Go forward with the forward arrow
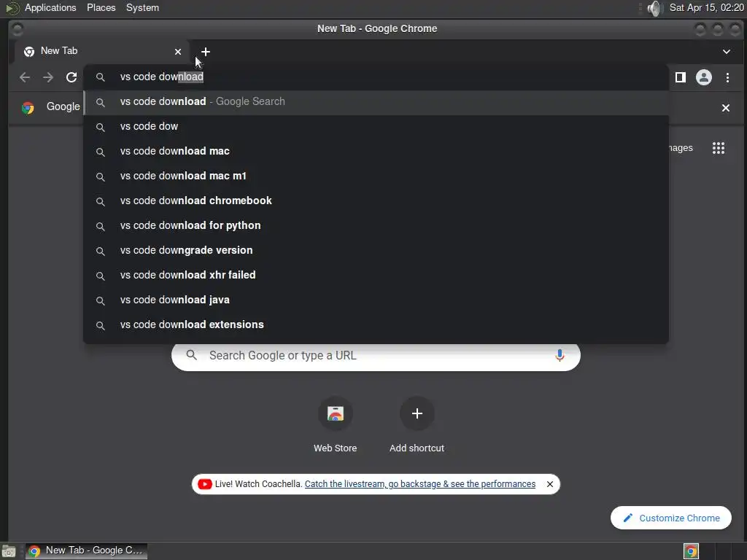Viewport: 747px width, 560px height. click(48, 77)
